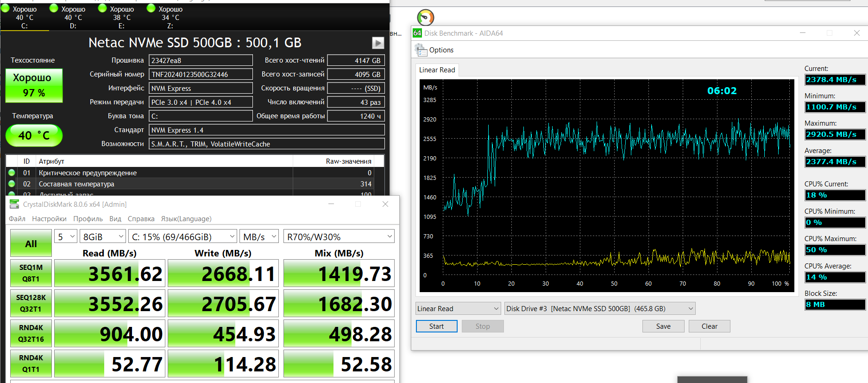
Task: Click the green status circle of attribute 01
Action: coord(12,172)
